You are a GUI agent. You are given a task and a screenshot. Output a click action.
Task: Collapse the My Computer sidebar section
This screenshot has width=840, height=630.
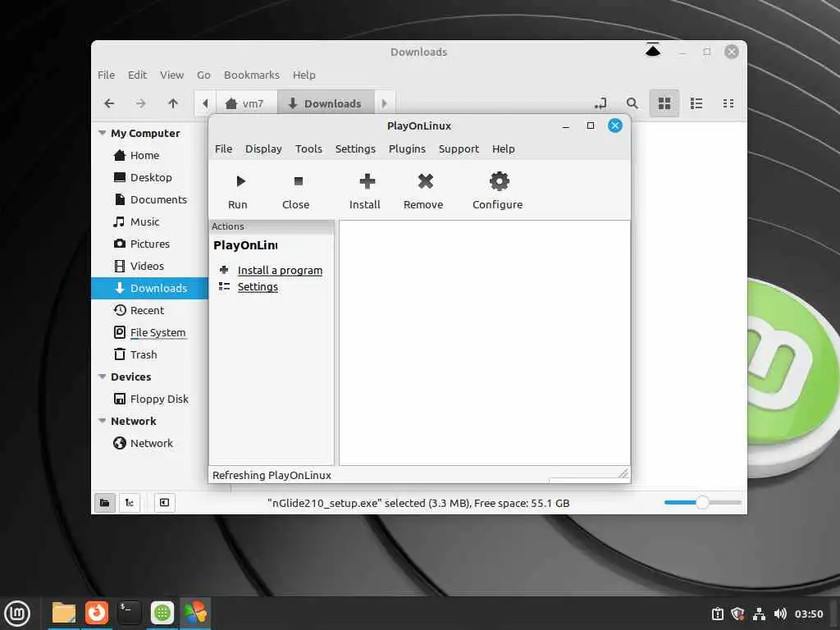coord(103,133)
